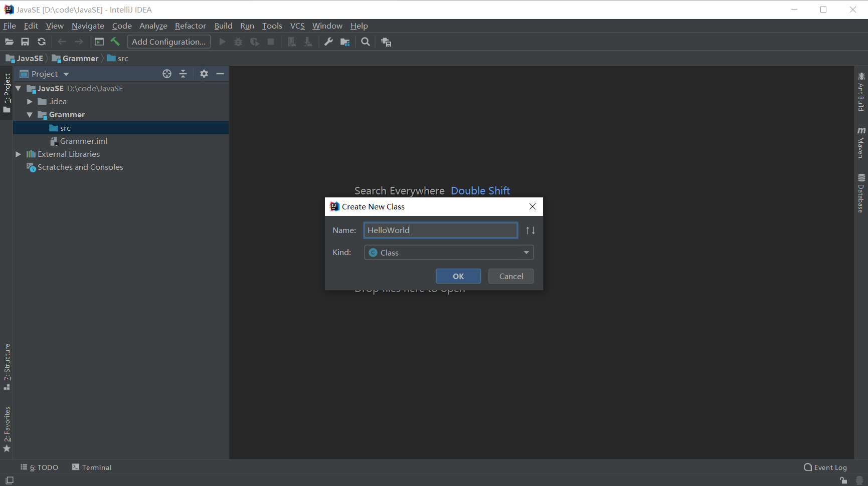The width and height of the screenshot is (868, 486).
Task: Cancel the Create New Class dialog
Action: click(x=511, y=276)
